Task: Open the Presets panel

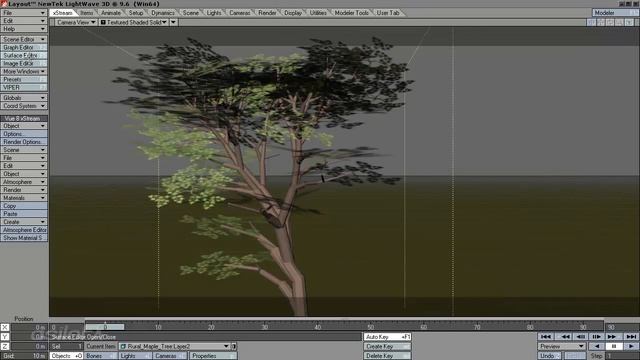Action: [x=24, y=80]
